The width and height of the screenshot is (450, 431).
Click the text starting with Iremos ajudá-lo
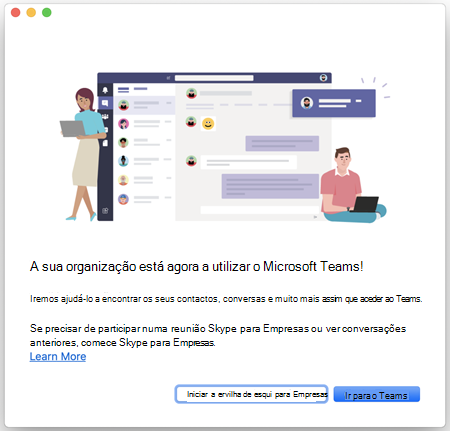click(226, 299)
